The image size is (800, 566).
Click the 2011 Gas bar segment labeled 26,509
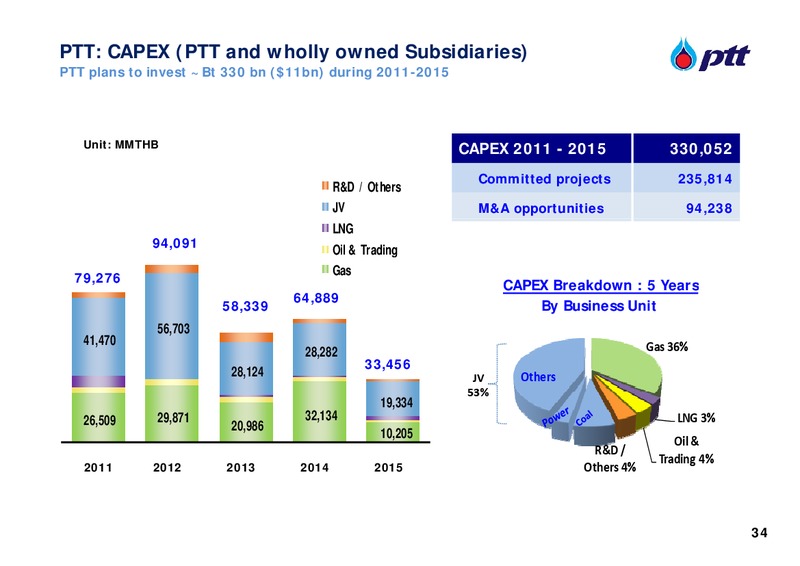(98, 417)
